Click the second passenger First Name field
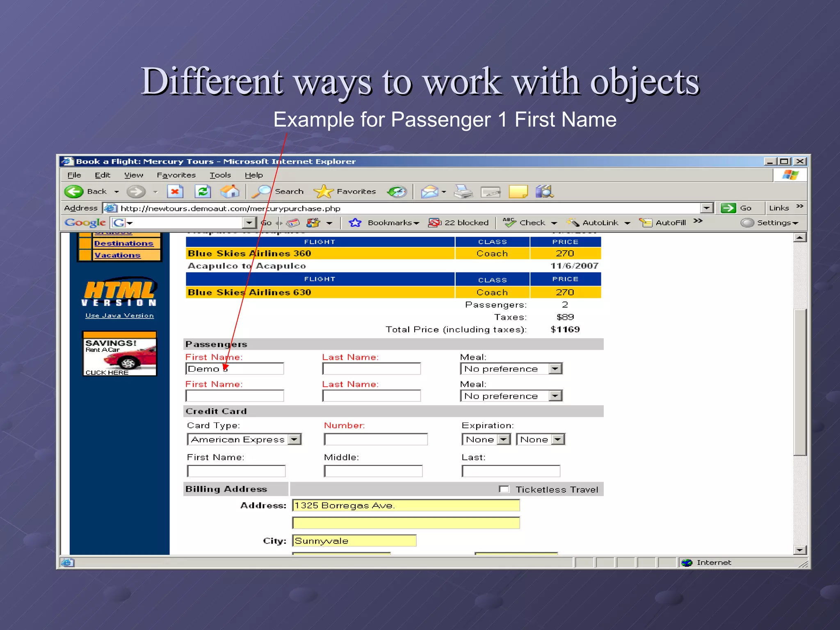The image size is (840, 630). (x=235, y=396)
